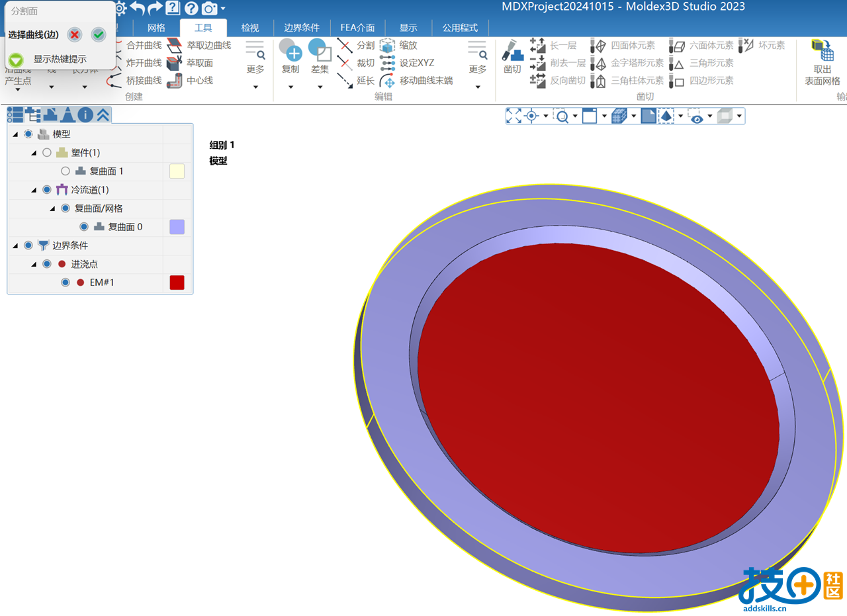847x616 pixels.
Task: Open the 边界条件 ribbon tab
Action: point(302,28)
